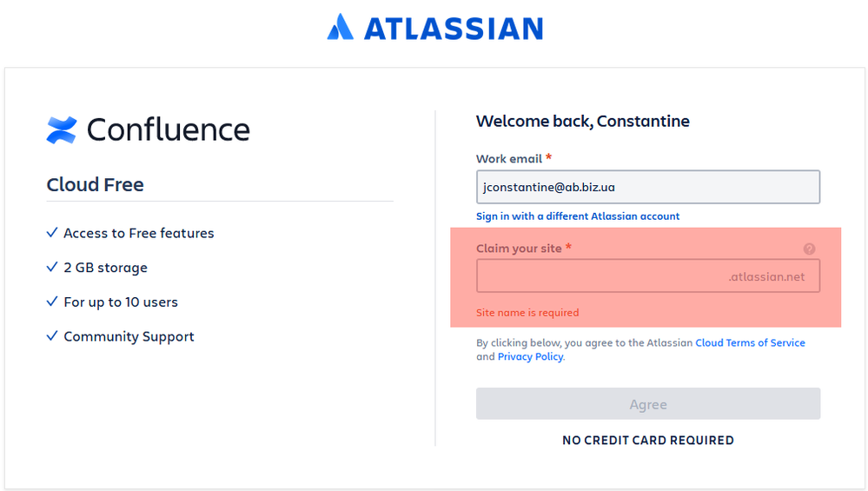The height and width of the screenshot is (491, 868).
Task: Click the .atlassian.net domain suffix
Action: pos(766,277)
